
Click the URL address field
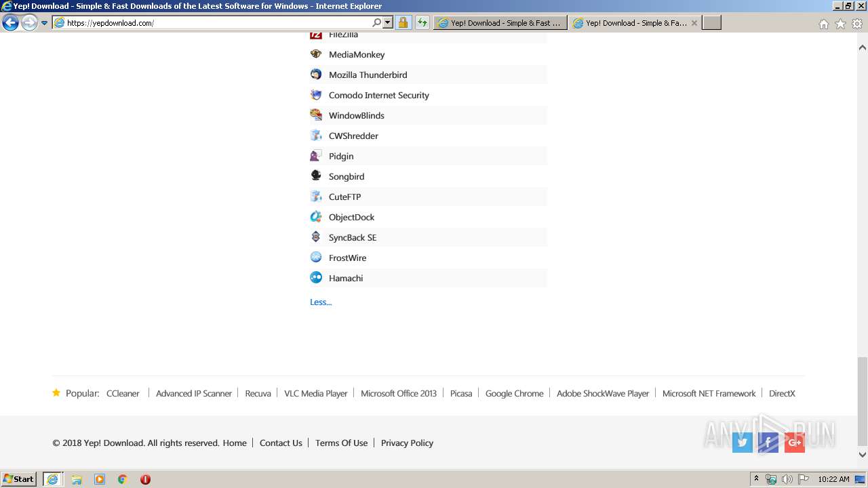pyautogui.click(x=217, y=22)
